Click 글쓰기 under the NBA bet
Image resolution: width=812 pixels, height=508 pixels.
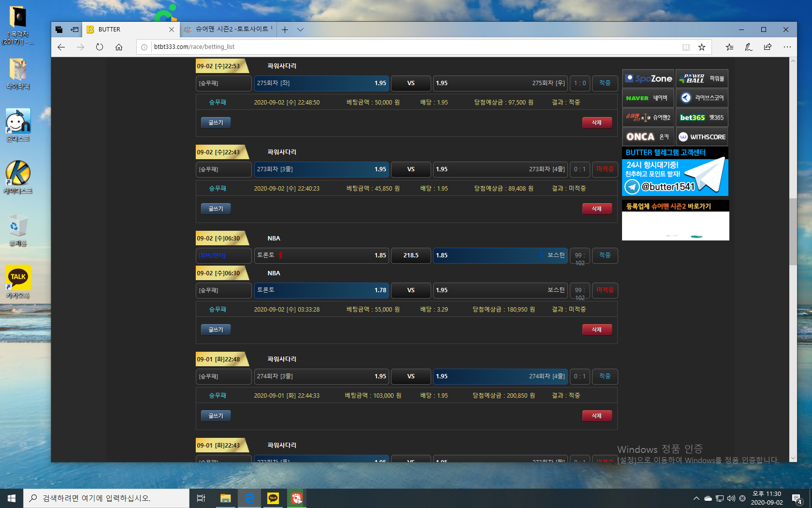[216, 330]
